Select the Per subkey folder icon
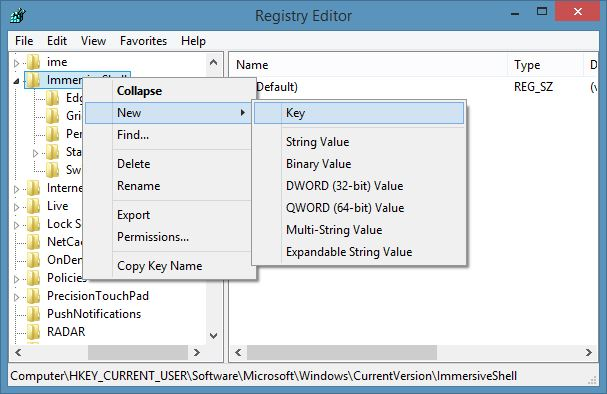Image resolution: width=607 pixels, height=394 pixels. click(53, 134)
